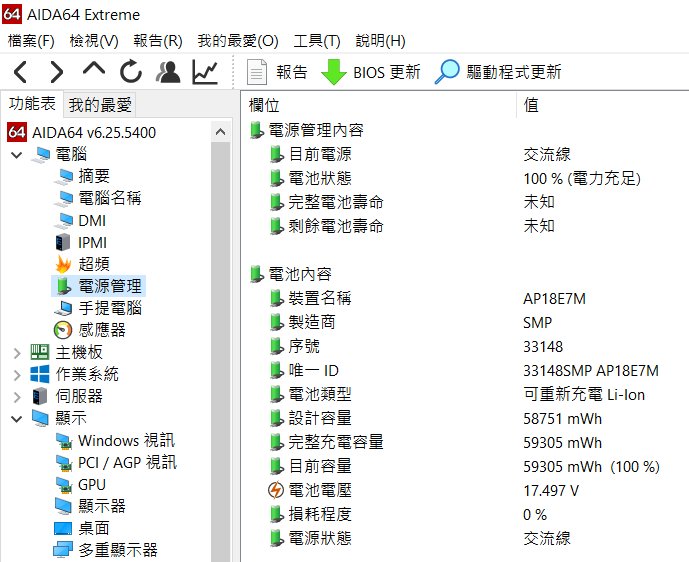Open the 我的最愛(O) menu
689x562 pixels.
pyautogui.click(x=238, y=41)
